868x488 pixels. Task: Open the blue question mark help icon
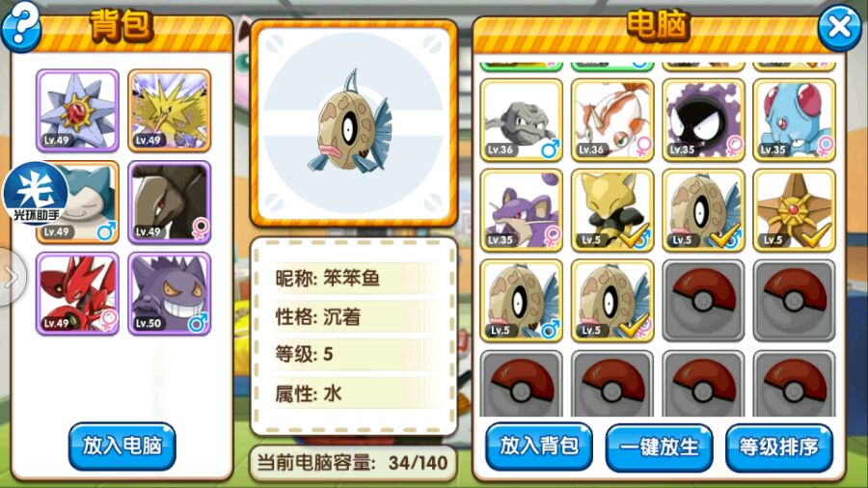tap(21, 26)
